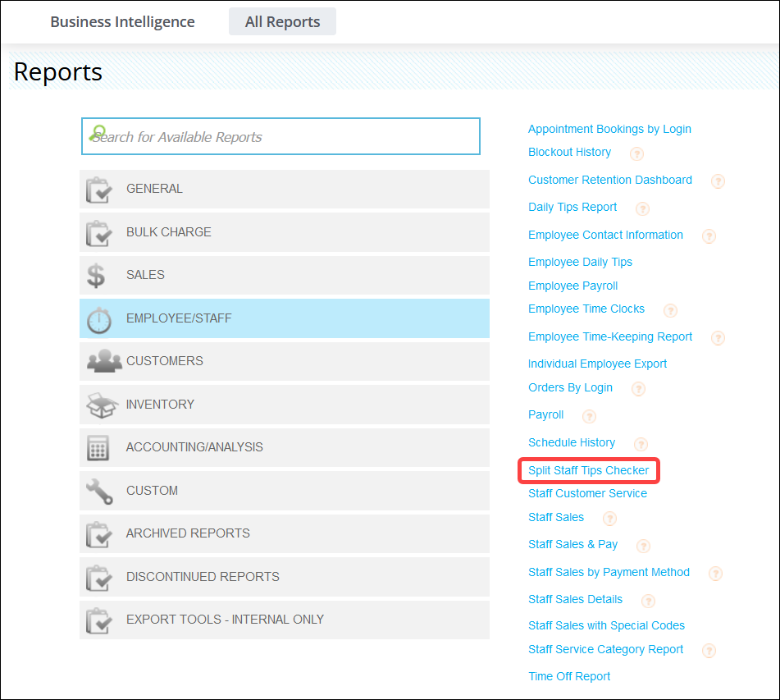Click the wrench icon for Custom reports
The image size is (780, 700).
98,491
